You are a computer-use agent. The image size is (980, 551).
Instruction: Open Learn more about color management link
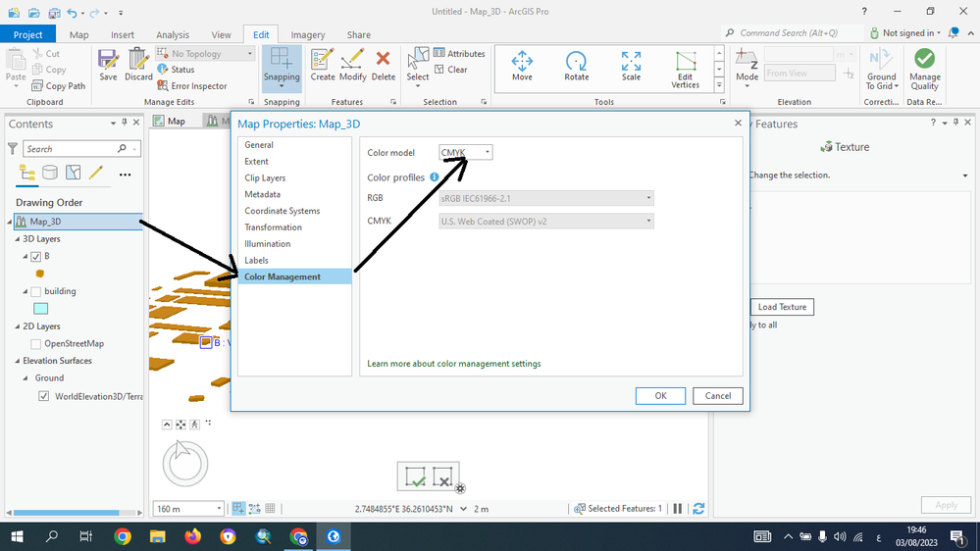click(x=454, y=364)
